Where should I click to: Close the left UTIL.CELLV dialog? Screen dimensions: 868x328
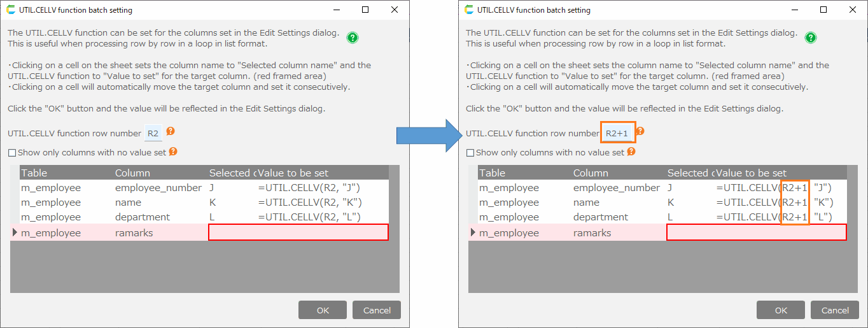click(395, 10)
